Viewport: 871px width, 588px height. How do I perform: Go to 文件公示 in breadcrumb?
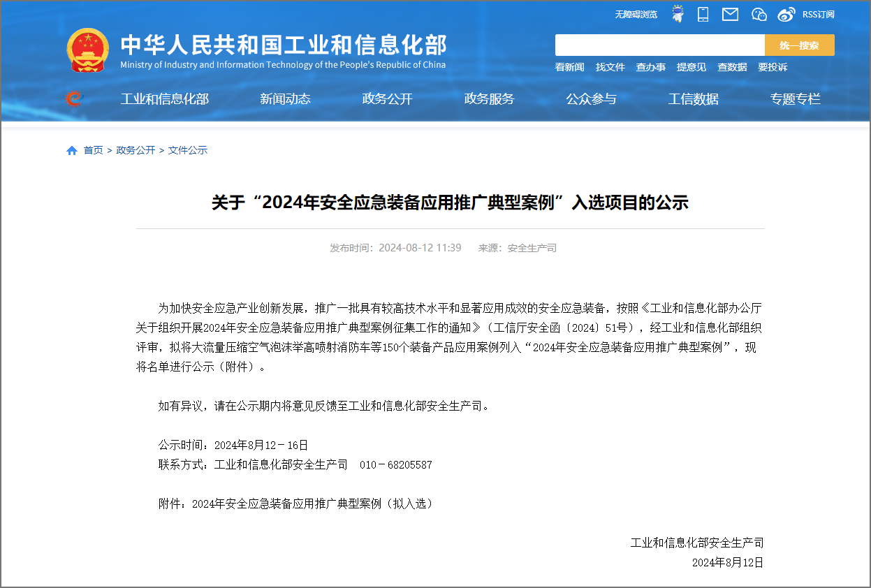[188, 150]
